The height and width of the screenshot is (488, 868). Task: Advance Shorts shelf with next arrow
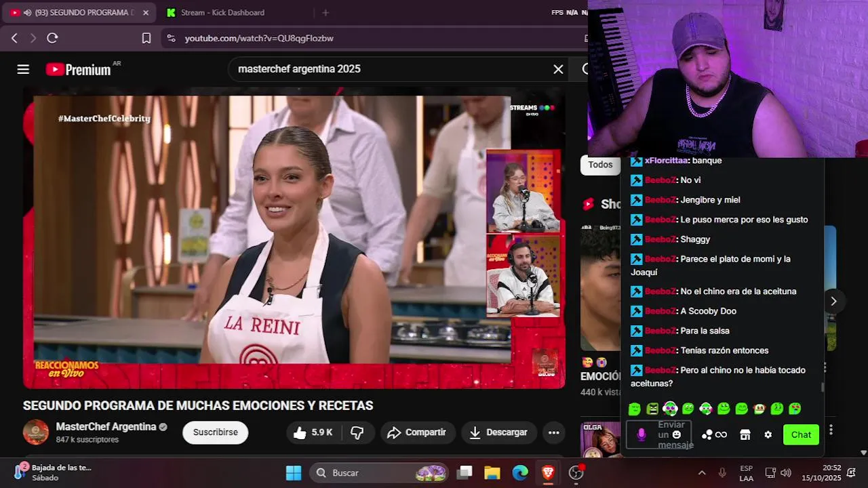tap(833, 301)
